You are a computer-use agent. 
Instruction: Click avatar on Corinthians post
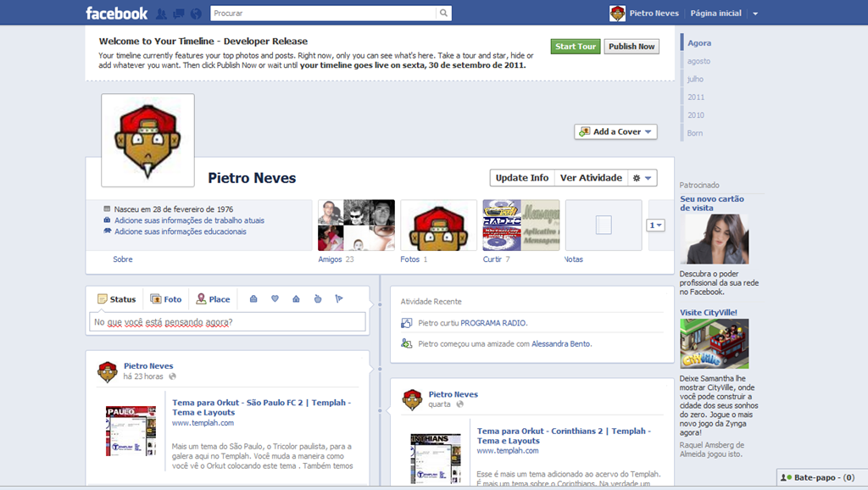[412, 400]
